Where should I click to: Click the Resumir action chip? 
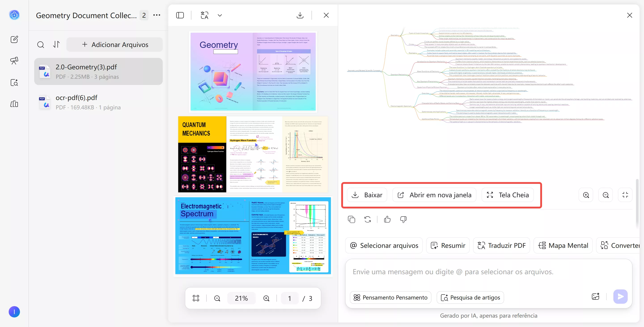448,245
